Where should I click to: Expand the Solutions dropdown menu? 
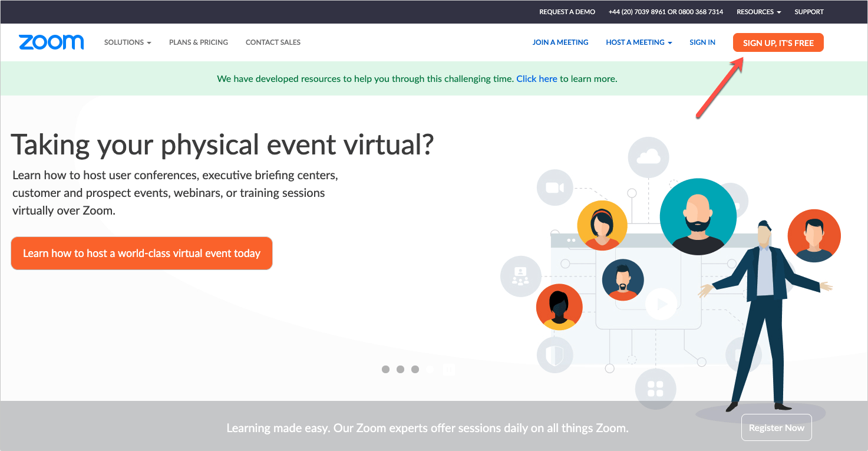(x=127, y=42)
